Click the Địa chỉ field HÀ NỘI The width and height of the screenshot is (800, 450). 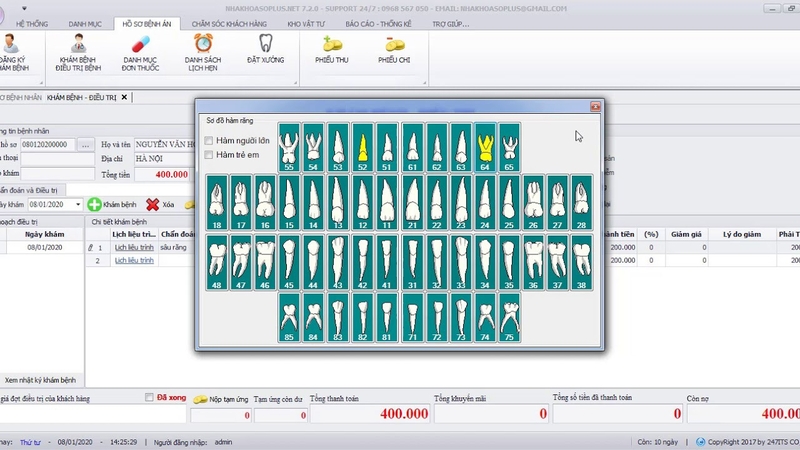pos(164,159)
